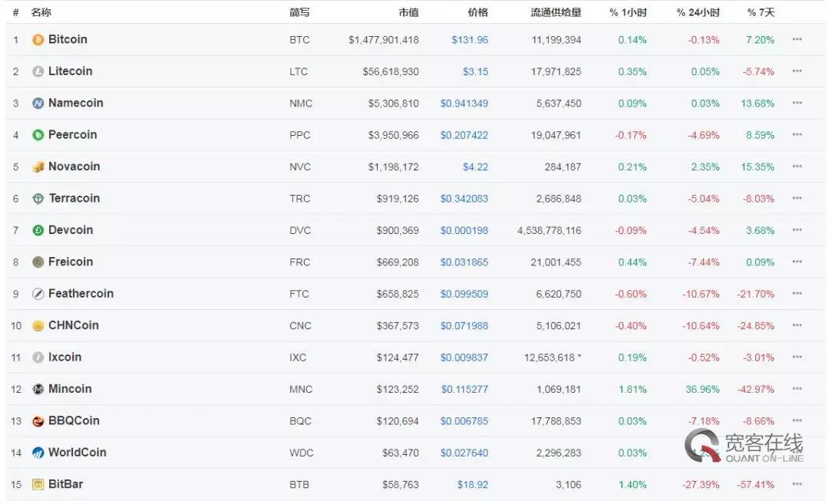
Task: Click the BitBar coin icon
Action: (38, 485)
